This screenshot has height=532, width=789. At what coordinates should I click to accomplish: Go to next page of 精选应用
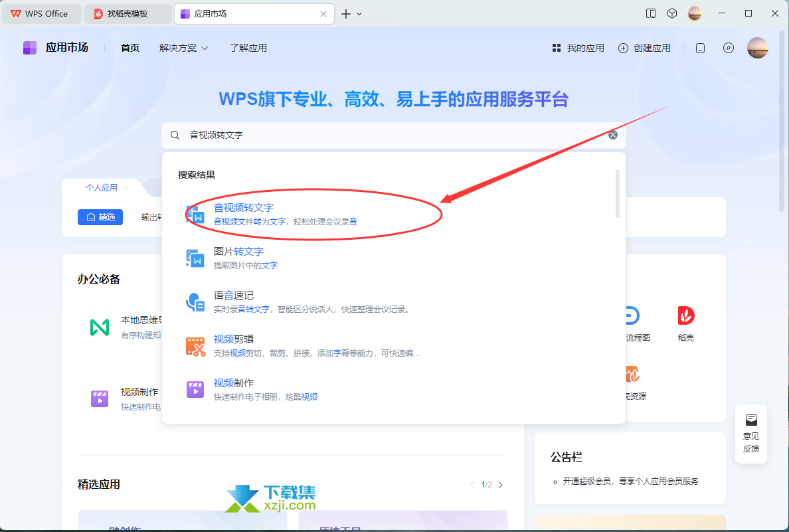pos(501,485)
